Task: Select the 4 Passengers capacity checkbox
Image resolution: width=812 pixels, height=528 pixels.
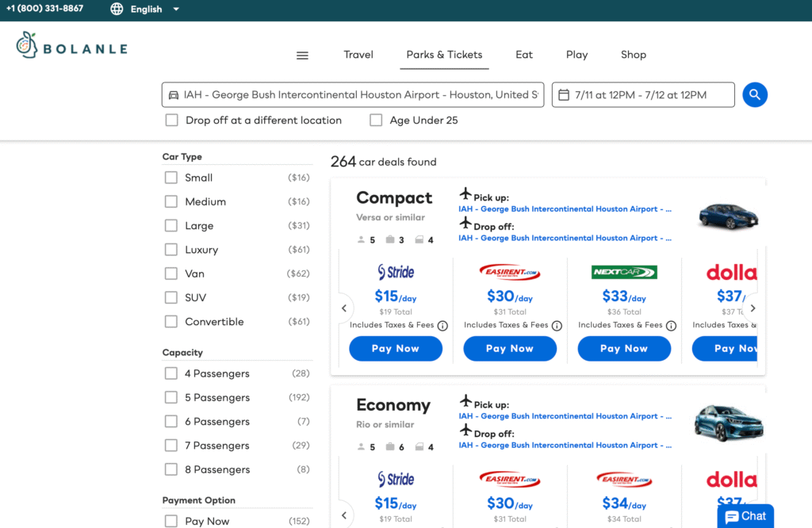Action: tap(171, 373)
